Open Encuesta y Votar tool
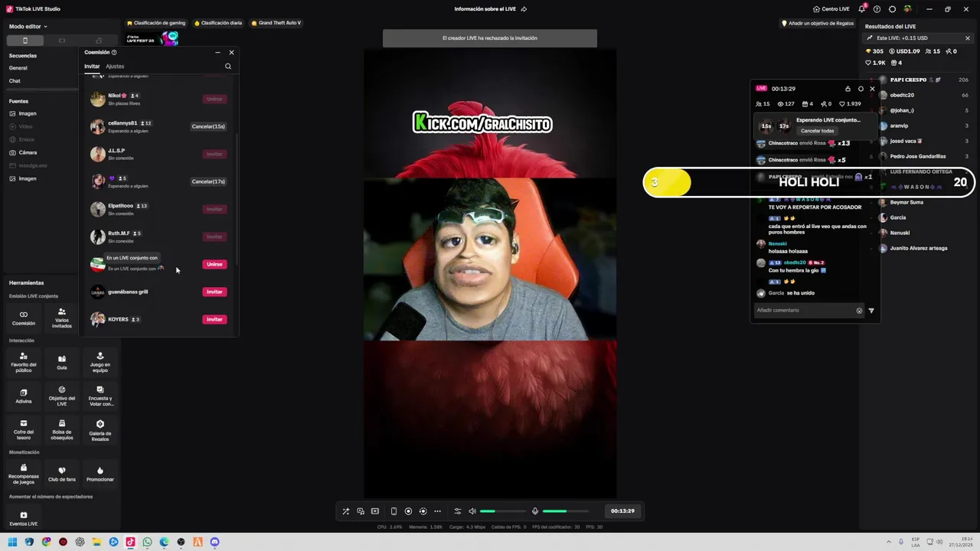 click(x=100, y=396)
